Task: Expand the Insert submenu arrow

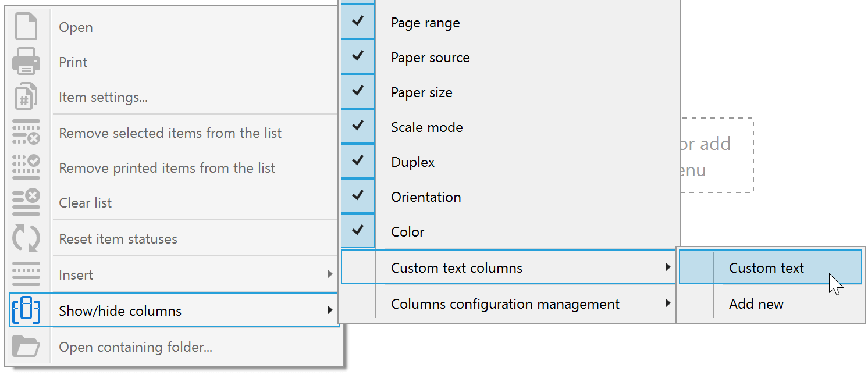Action: 330,274
